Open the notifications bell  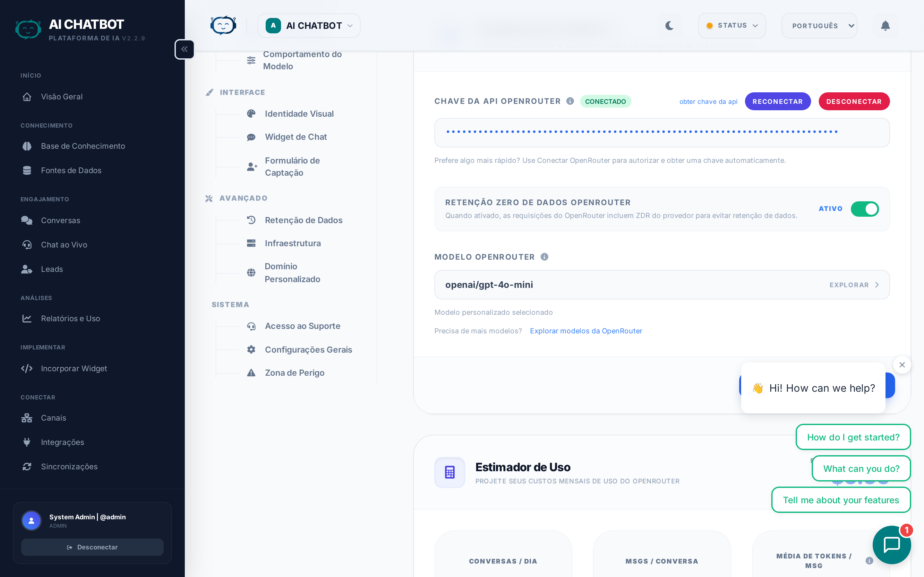click(x=885, y=26)
